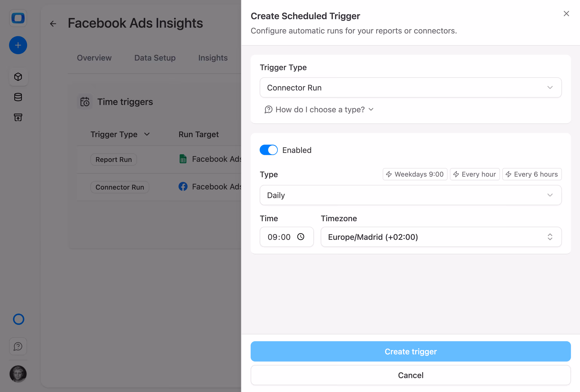Open the Daily schedule type dropdown
Image resolution: width=580 pixels, height=392 pixels.
[x=411, y=195]
